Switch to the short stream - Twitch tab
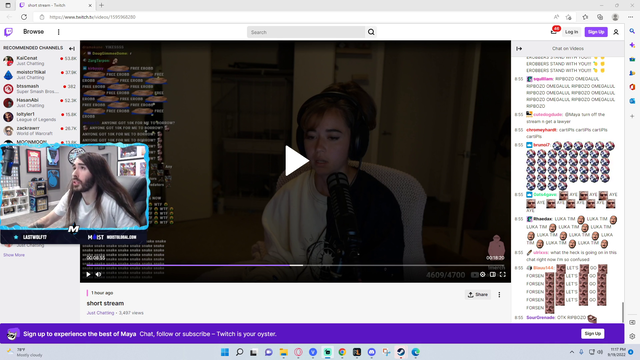 click(x=56, y=5)
